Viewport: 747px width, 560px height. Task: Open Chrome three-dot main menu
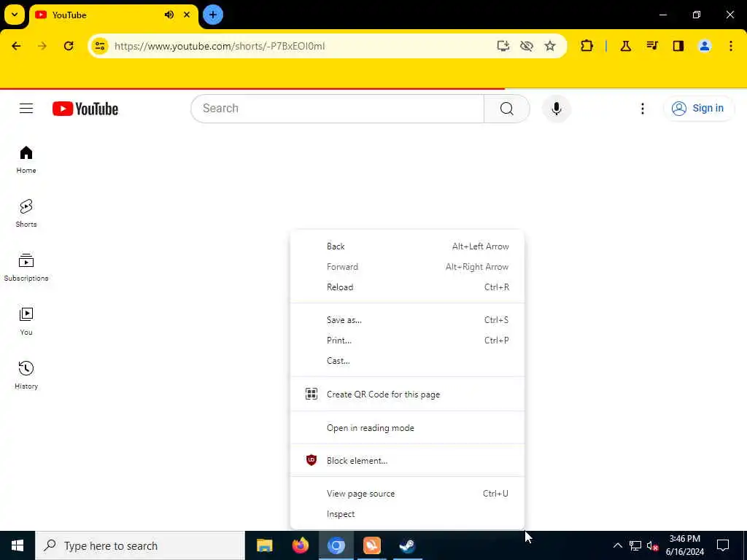[731, 46]
